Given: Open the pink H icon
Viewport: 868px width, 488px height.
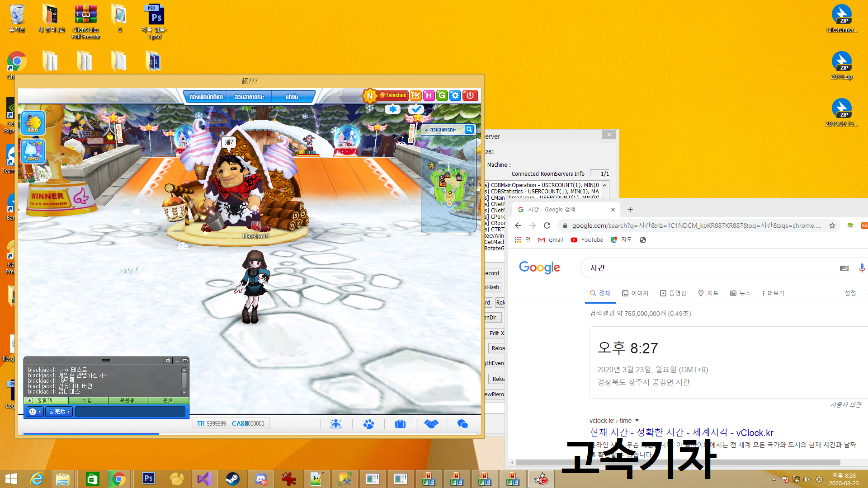Looking at the screenshot, I should (429, 95).
